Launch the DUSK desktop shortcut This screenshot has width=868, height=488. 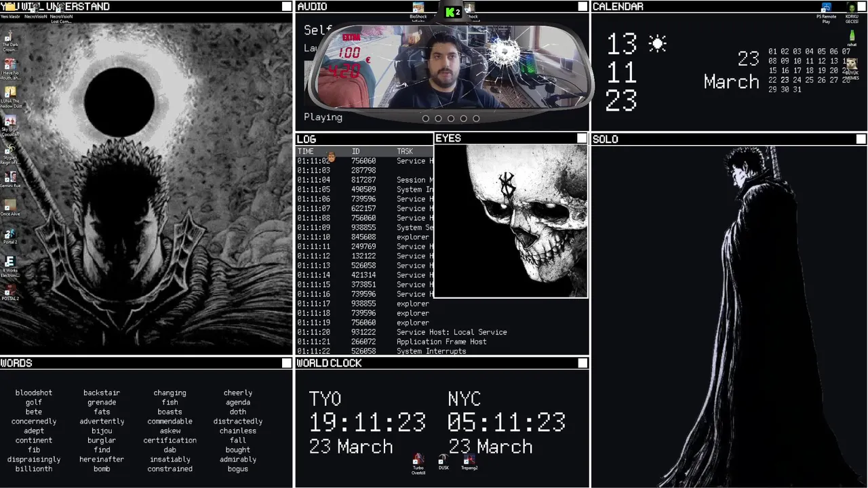[443, 462]
